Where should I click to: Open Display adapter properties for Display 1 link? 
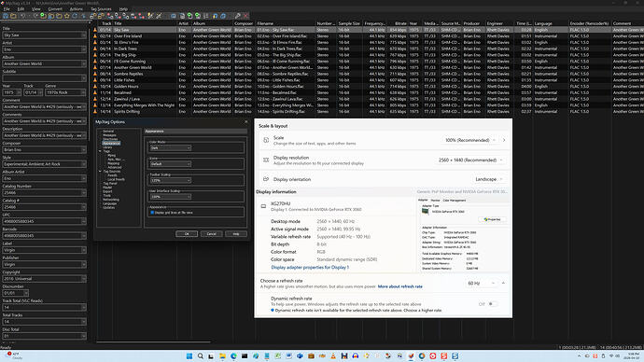(310, 267)
